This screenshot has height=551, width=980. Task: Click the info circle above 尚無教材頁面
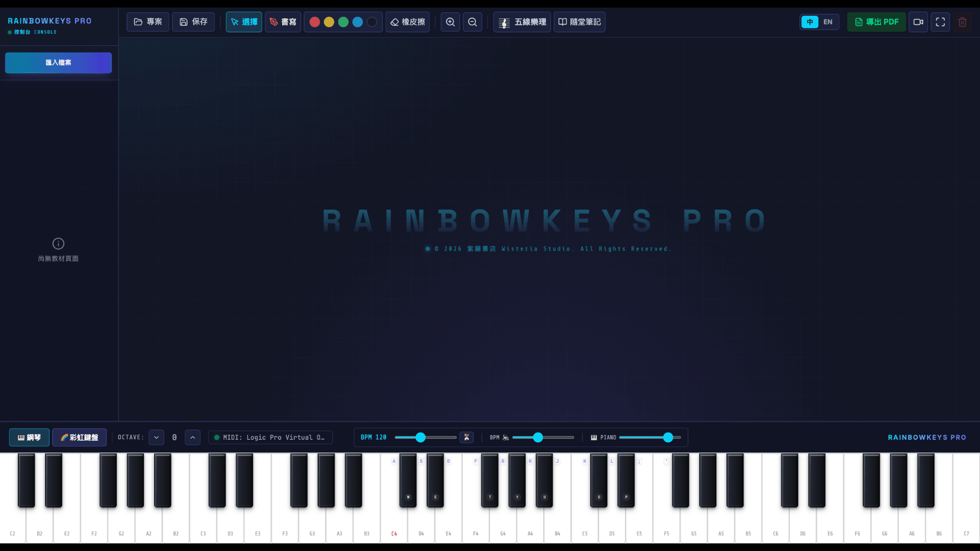58,243
